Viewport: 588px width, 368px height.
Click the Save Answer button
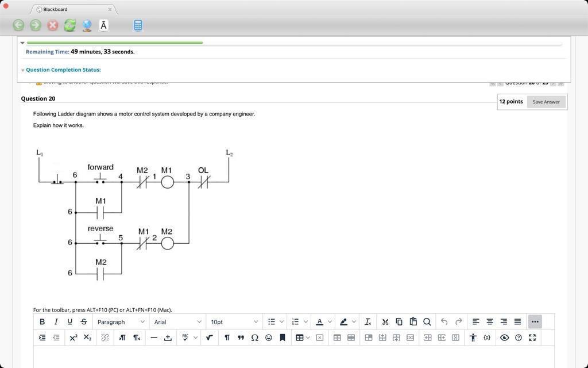[546, 101]
